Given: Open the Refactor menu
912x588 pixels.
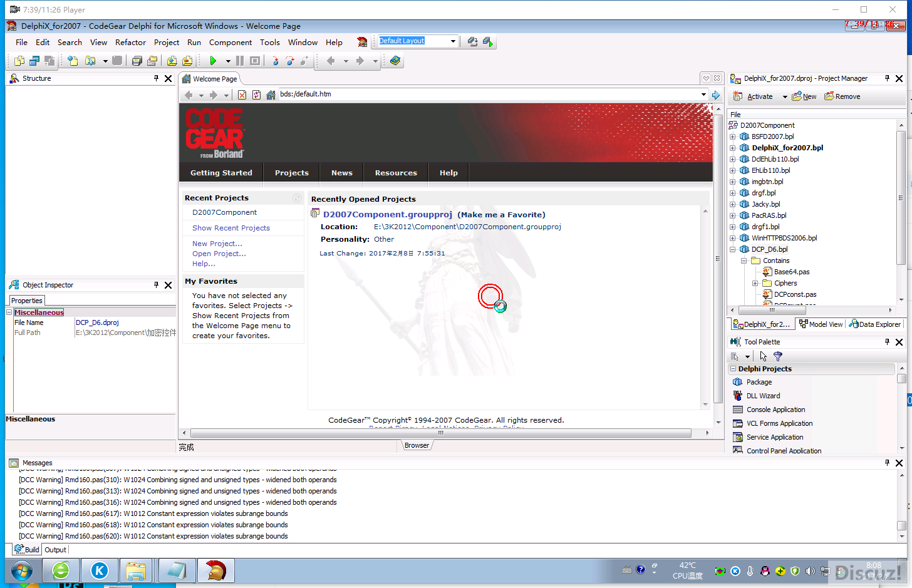Looking at the screenshot, I should click(x=130, y=42).
